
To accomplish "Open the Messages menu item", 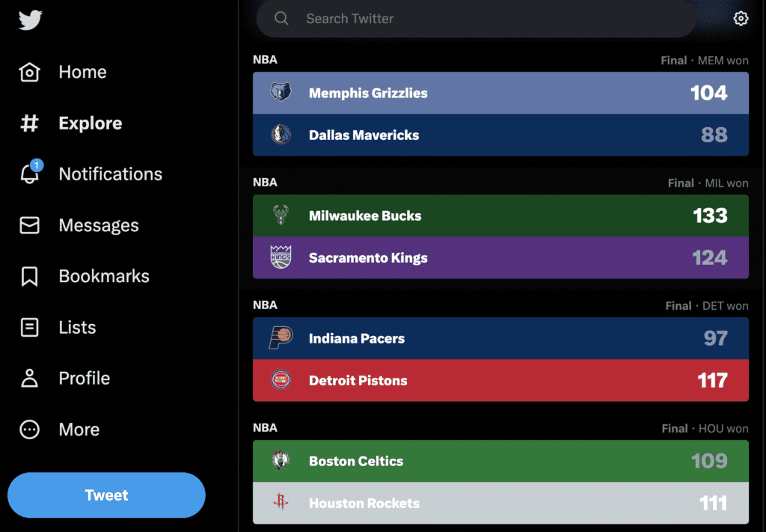I will coord(99,225).
